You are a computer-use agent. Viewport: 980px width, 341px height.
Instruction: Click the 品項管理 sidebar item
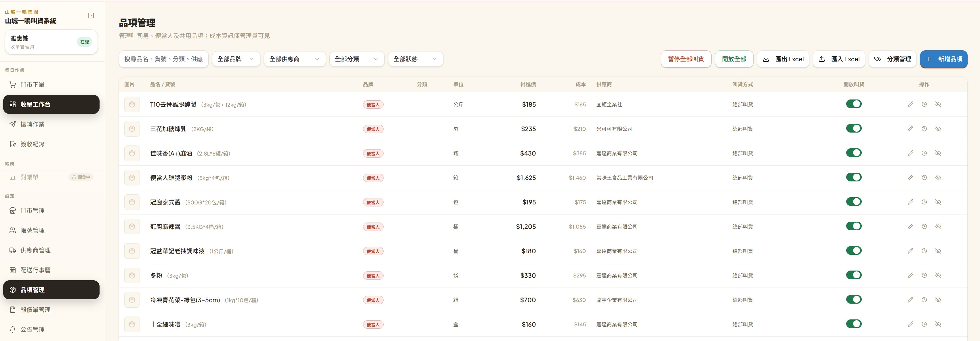[51, 290]
